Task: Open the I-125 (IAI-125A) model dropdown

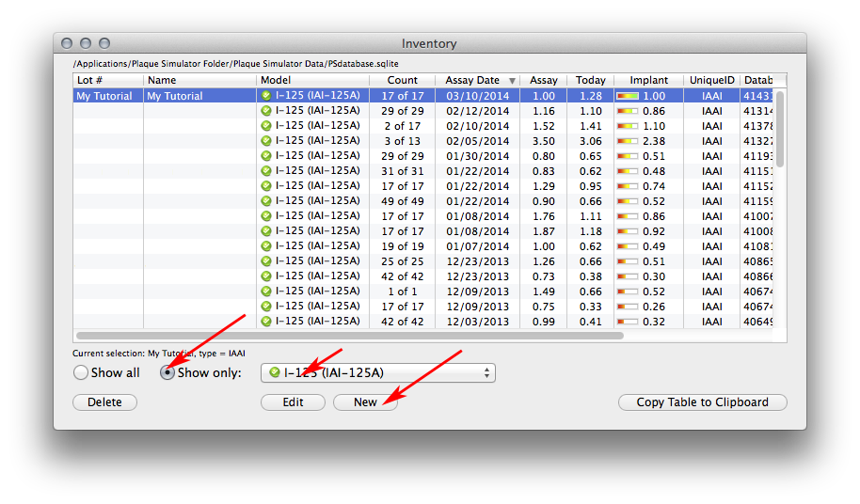Action: coord(378,373)
